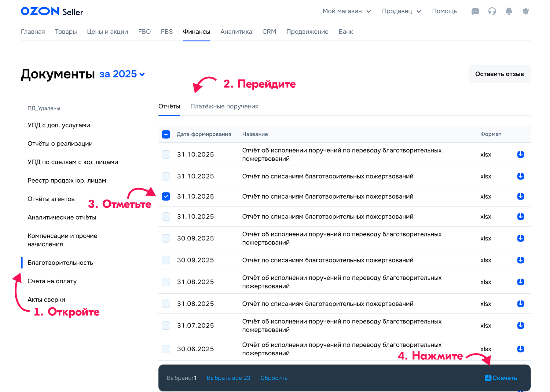Download the 30.06.2025 report
The height and width of the screenshot is (392, 550).
point(521,349)
